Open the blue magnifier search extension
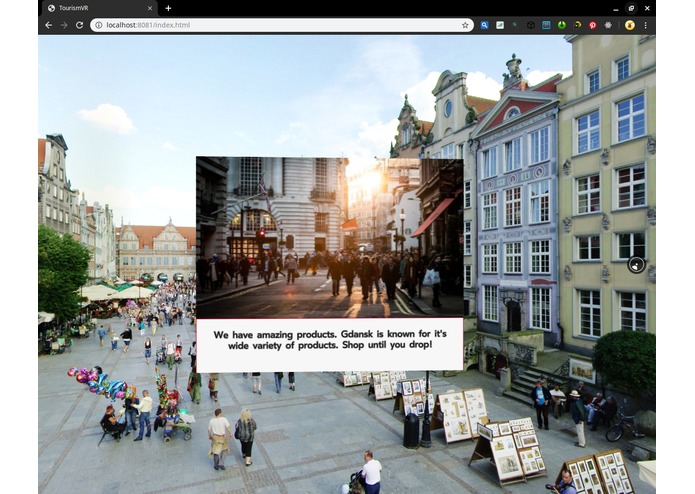The height and width of the screenshot is (494, 695). [x=484, y=25]
